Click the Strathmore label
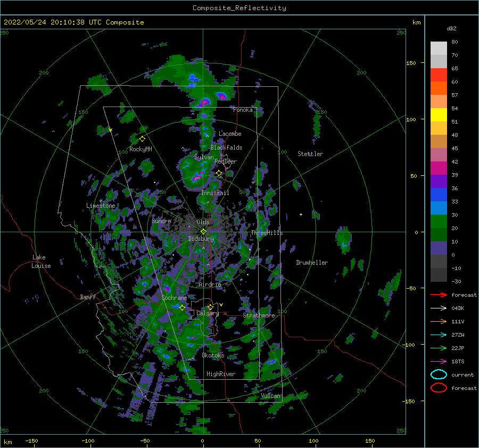The image size is (479, 448). pos(259,315)
